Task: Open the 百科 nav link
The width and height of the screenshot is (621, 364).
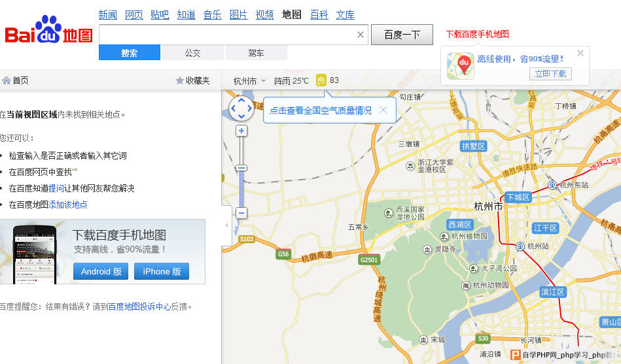Action: pos(319,15)
